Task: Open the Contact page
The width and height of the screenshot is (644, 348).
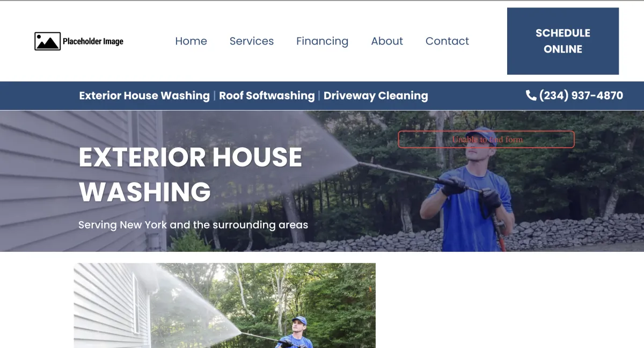Action: pyautogui.click(x=447, y=41)
